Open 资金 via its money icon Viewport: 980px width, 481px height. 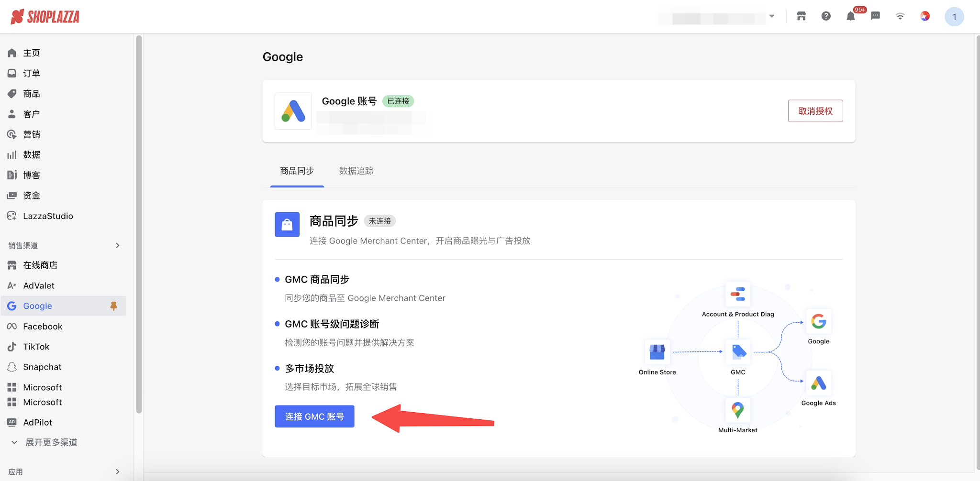click(x=12, y=196)
